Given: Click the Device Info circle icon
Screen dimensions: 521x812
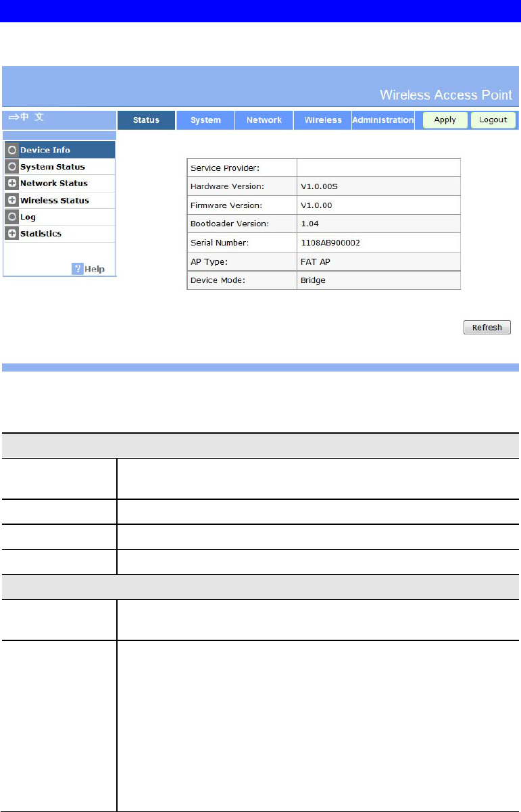Looking at the screenshot, I should 11,150.
